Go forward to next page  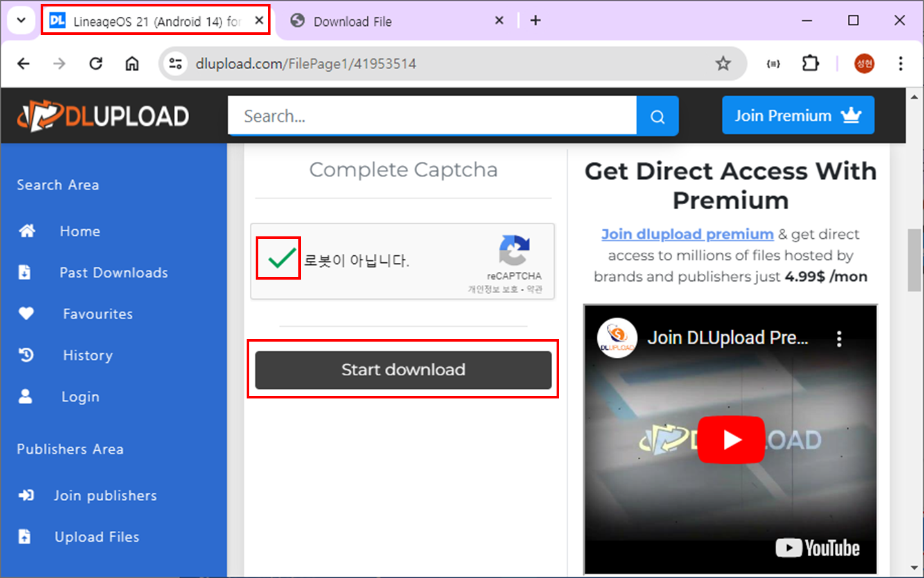59,63
